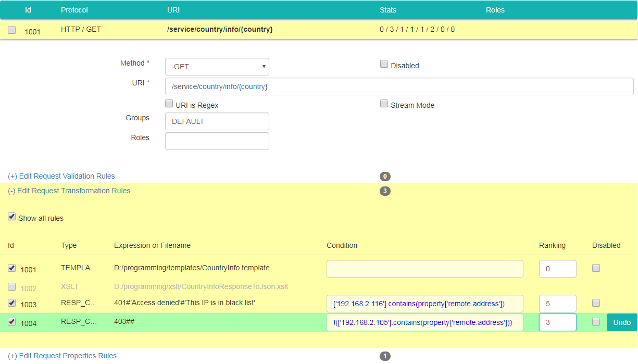The width and height of the screenshot is (638, 364).
Task: Collapse Edit Request Transformation Rules
Action: (69, 191)
